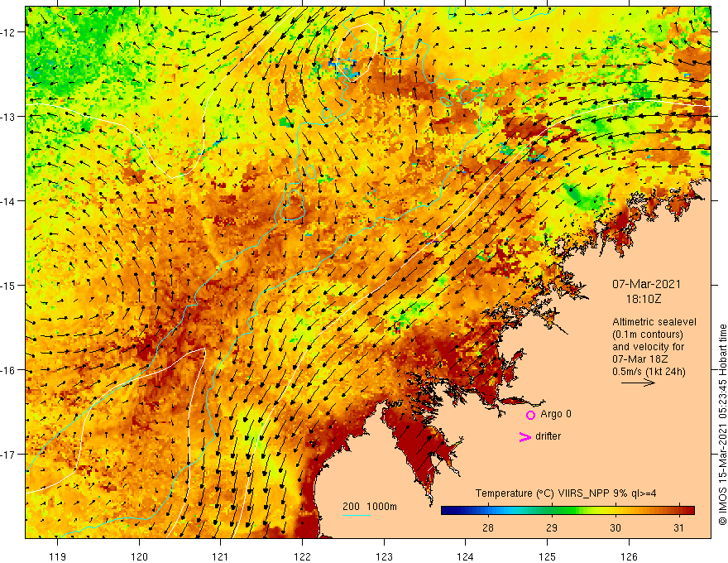Click the latitude axis label -13
Viewport: 728px width, 563px height.
pyautogui.click(x=9, y=117)
